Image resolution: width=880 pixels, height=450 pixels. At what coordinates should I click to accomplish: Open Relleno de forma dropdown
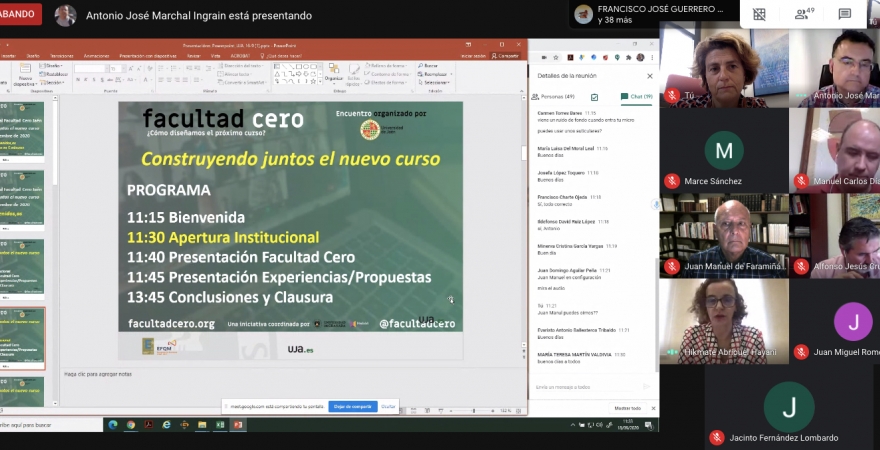(387, 66)
